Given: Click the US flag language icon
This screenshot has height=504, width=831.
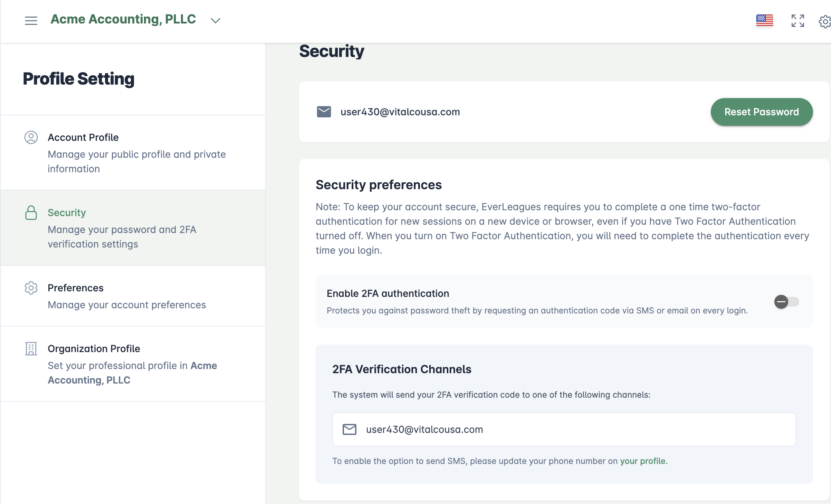Looking at the screenshot, I should click(764, 20).
